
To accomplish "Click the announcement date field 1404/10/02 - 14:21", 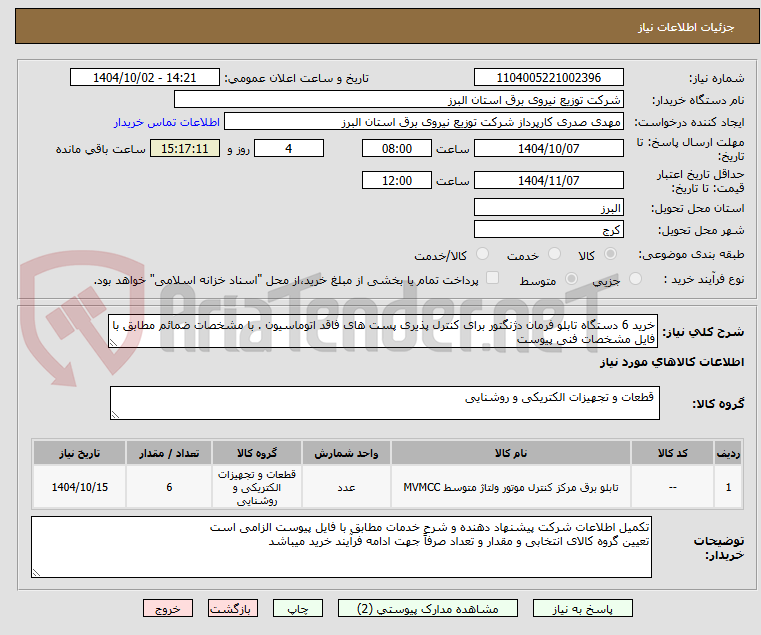I will (145, 77).
